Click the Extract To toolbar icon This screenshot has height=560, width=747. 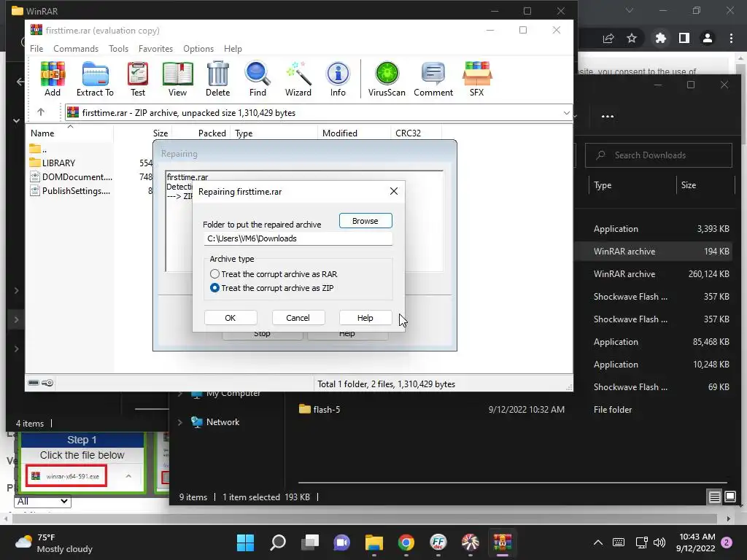(96, 79)
